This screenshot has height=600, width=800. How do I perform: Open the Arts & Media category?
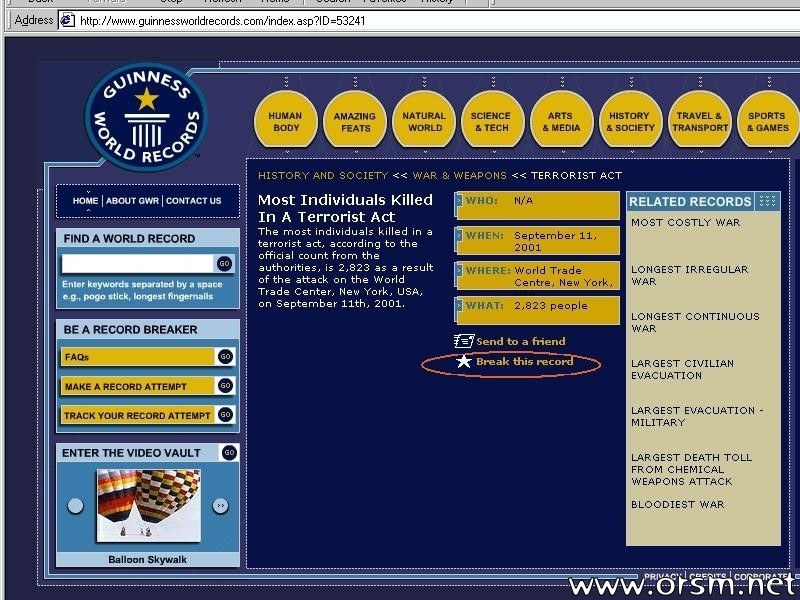(x=562, y=120)
